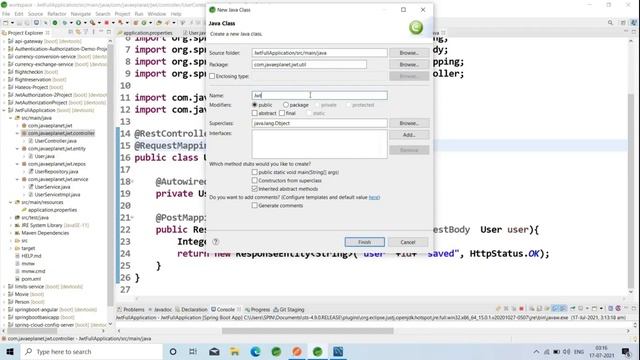Switch to the Problems tab
The image size is (640, 360).
click(x=131, y=309)
